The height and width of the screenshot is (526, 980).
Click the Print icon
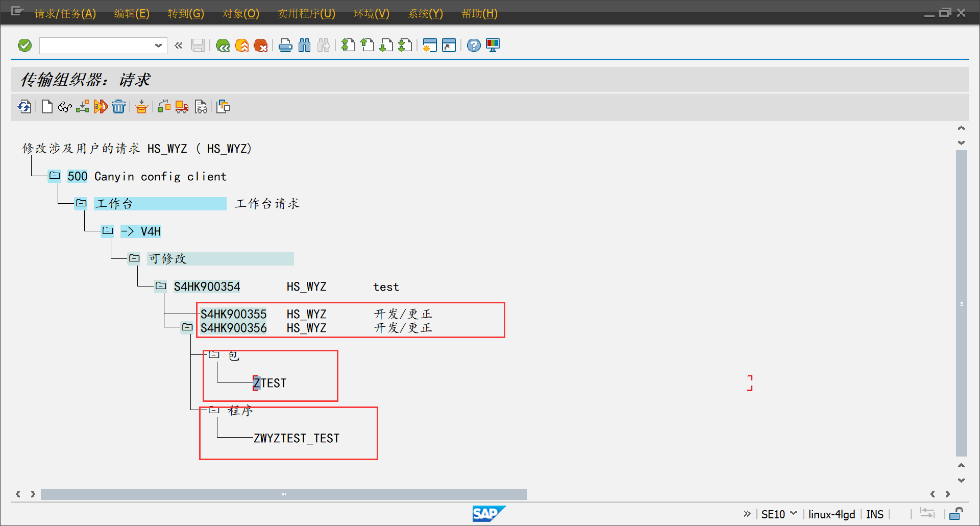click(x=285, y=45)
